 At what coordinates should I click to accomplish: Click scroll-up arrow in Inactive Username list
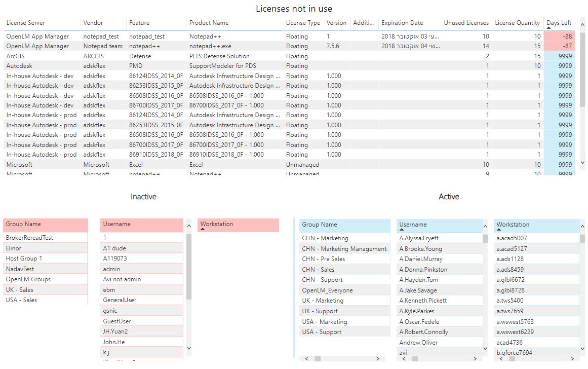tap(189, 226)
